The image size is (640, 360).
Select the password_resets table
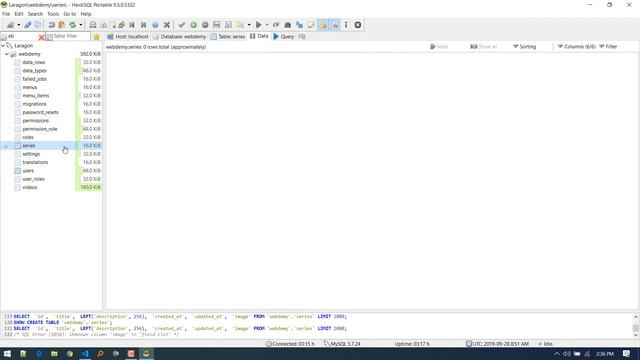click(40, 112)
